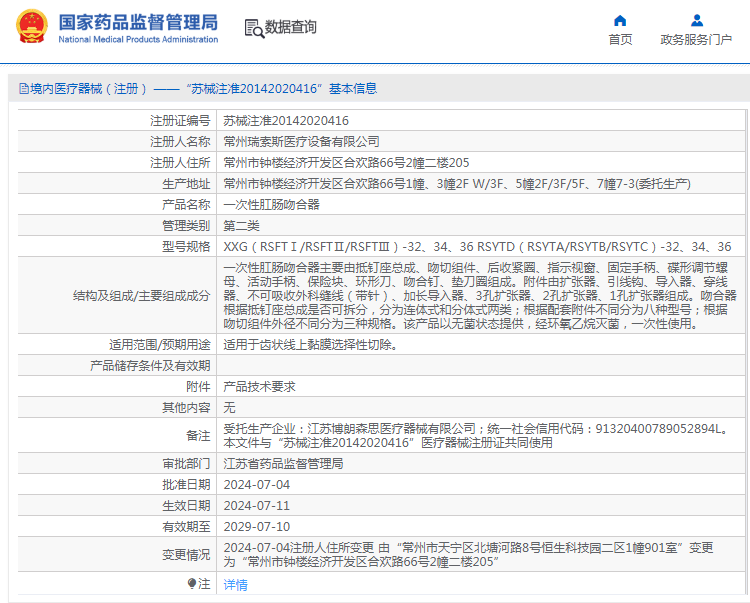Select 其他内容 value 无
Viewport: 750px width, 603px height.
230,407
